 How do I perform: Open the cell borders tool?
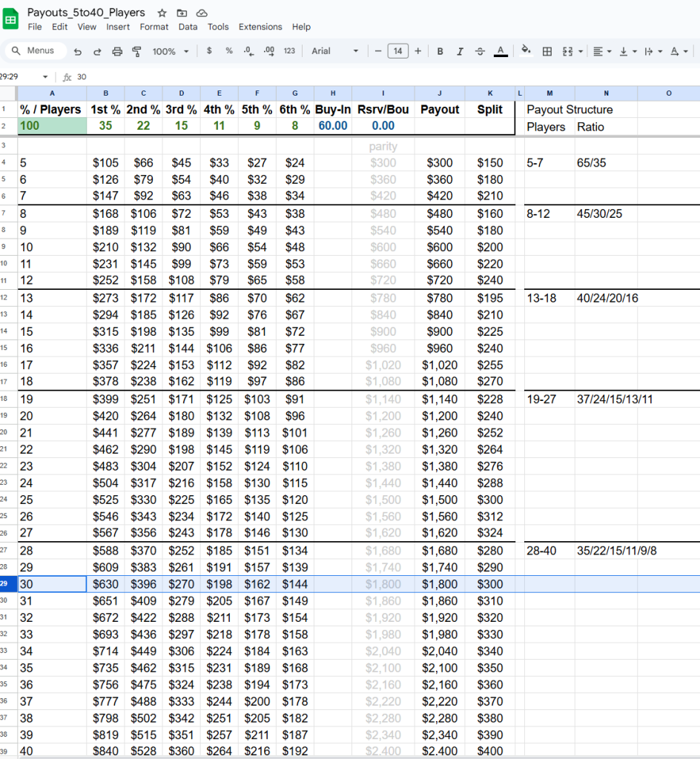tap(547, 51)
